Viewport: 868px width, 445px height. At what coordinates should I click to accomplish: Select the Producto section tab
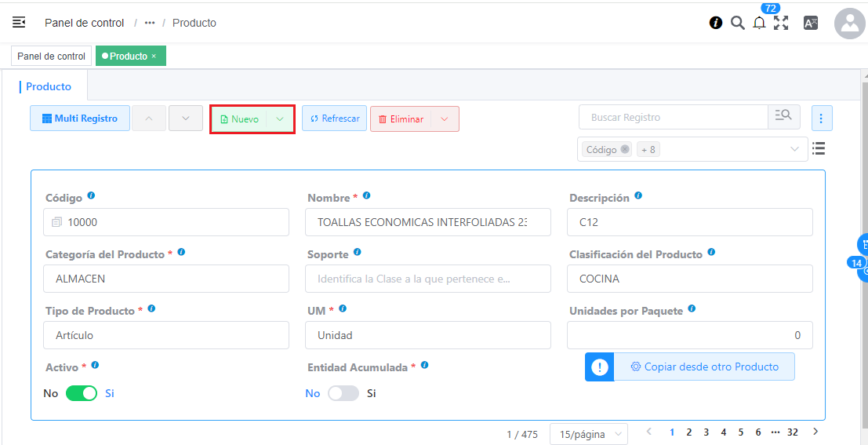(x=49, y=86)
